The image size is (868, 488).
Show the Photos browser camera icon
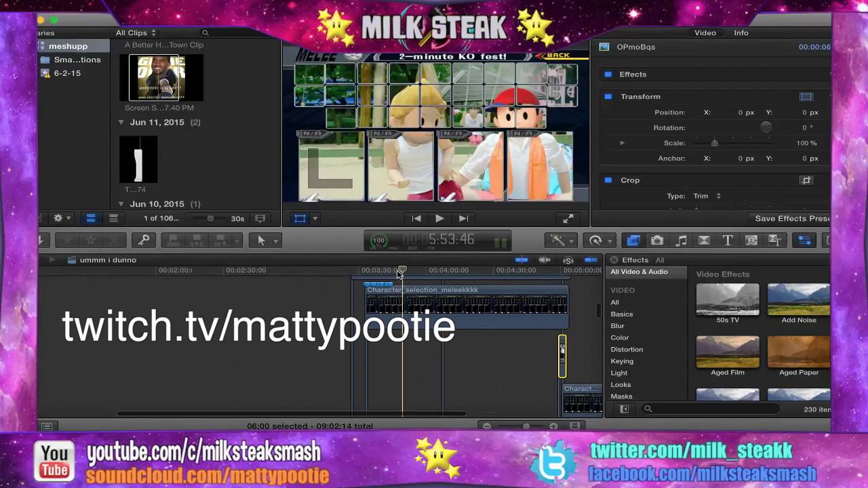[x=656, y=240]
